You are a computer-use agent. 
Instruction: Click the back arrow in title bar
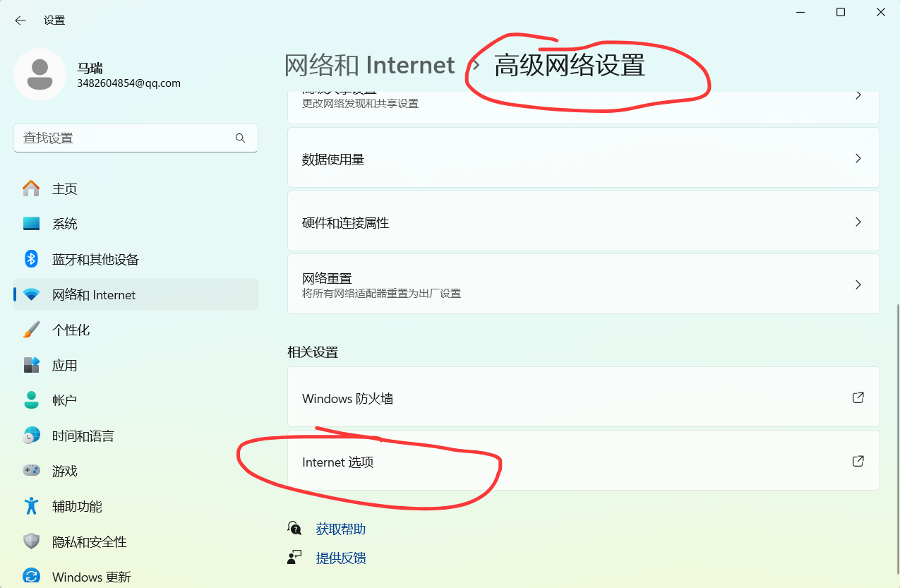tap(20, 20)
